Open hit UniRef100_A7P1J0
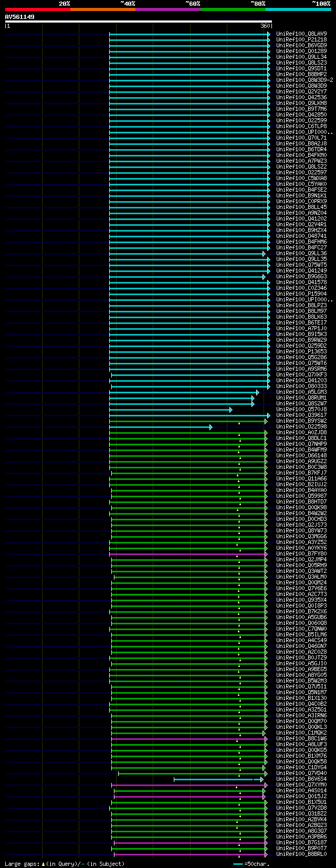The width and height of the screenshot is (336, 868). pos(301,328)
